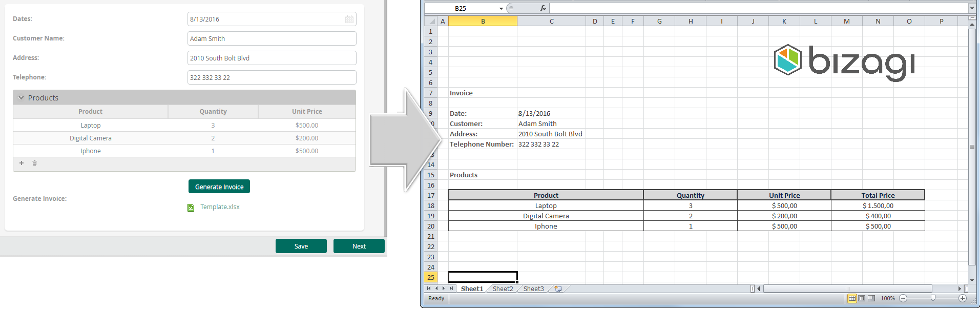Delete selected row with the trash icon
Screen dimensions: 980x309
[35, 163]
